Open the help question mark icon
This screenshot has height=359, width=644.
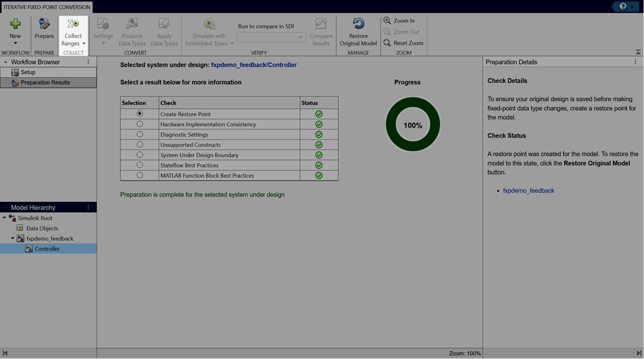point(623,6)
